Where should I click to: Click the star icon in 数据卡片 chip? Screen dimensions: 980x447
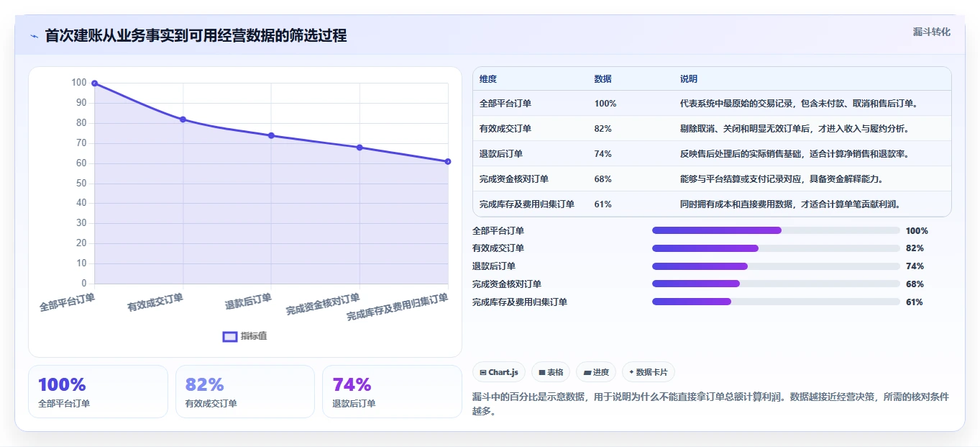(x=631, y=372)
